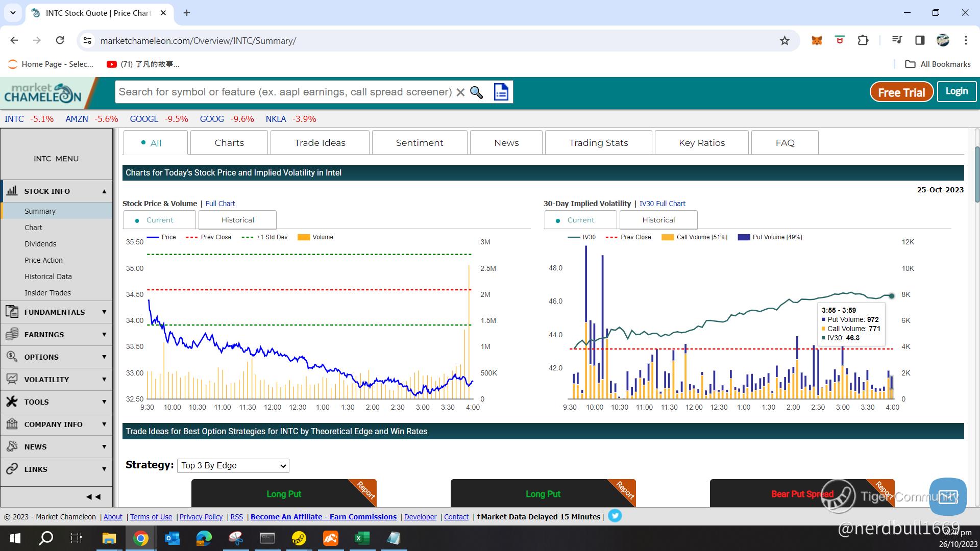The height and width of the screenshot is (551, 980).
Task: Toggle the Put Volume legend swatch
Action: [x=744, y=237]
